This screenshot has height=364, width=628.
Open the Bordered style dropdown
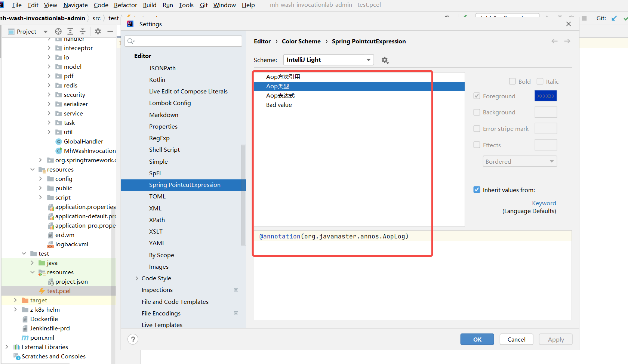[520, 161]
